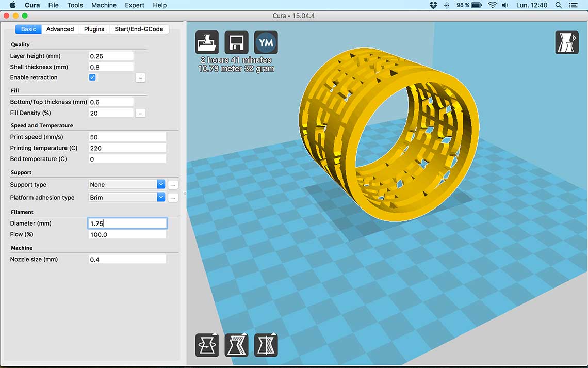The width and height of the screenshot is (588, 368).
Task: Open retraction settings ellipsis button
Action: [140, 77]
